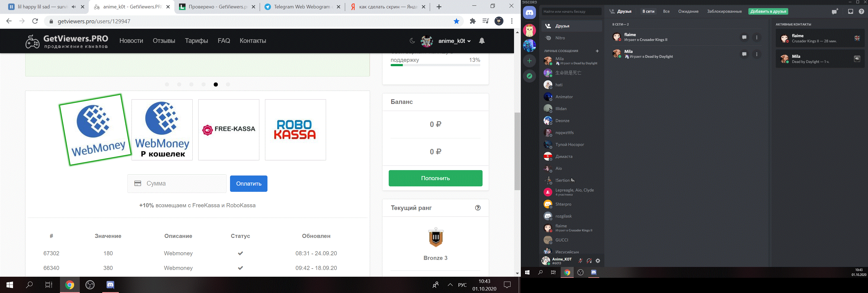Bookmark this page with the star icon
The width and height of the screenshot is (868, 293).
tap(457, 21)
